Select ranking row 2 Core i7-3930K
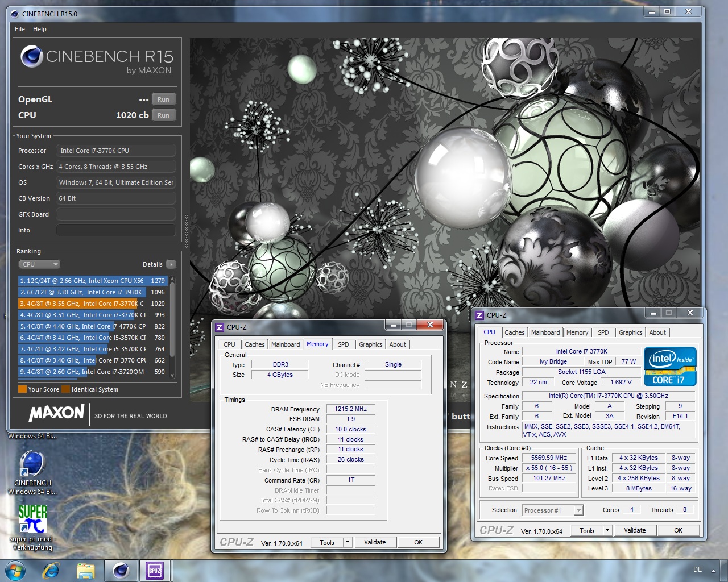This screenshot has height=582, width=728. click(x=93, y=292)
